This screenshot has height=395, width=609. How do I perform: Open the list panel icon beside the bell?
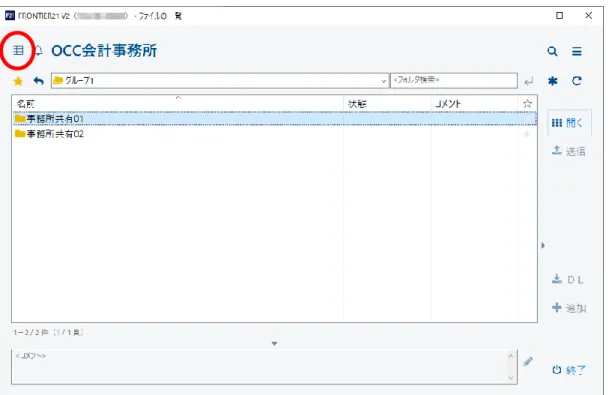click(18, 50)
